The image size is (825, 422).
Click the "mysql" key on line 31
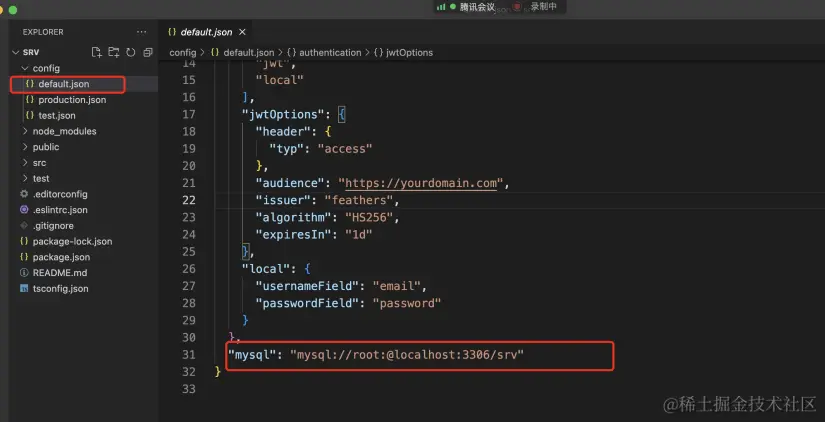coord(252,355)
